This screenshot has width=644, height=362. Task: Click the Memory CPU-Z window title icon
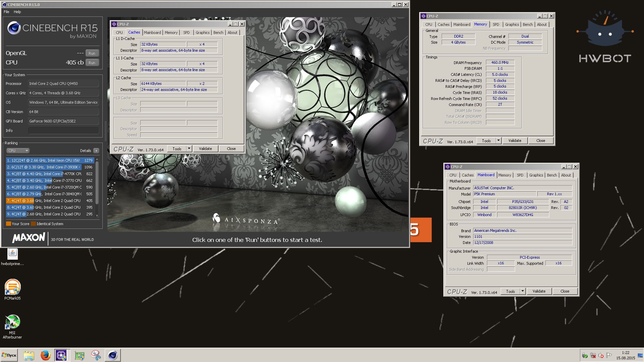[424, 16]
